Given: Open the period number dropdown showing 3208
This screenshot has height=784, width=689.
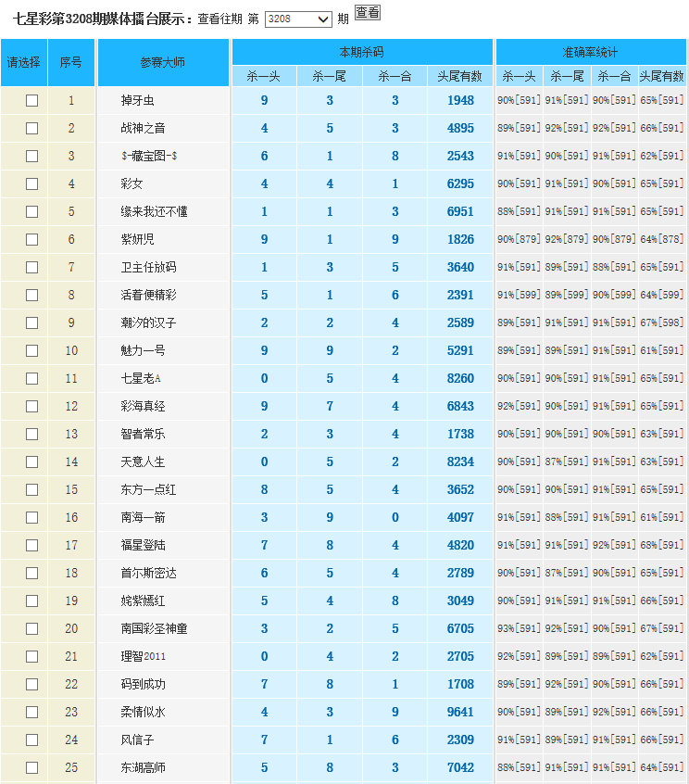Looking at the screenshot, I should (x=298, y=19).
